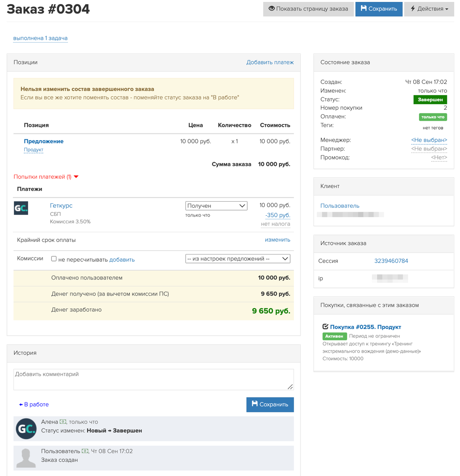Click the Заказ #0304 heading
Viewport: 460px width, 476px height.
click(48, 9)
